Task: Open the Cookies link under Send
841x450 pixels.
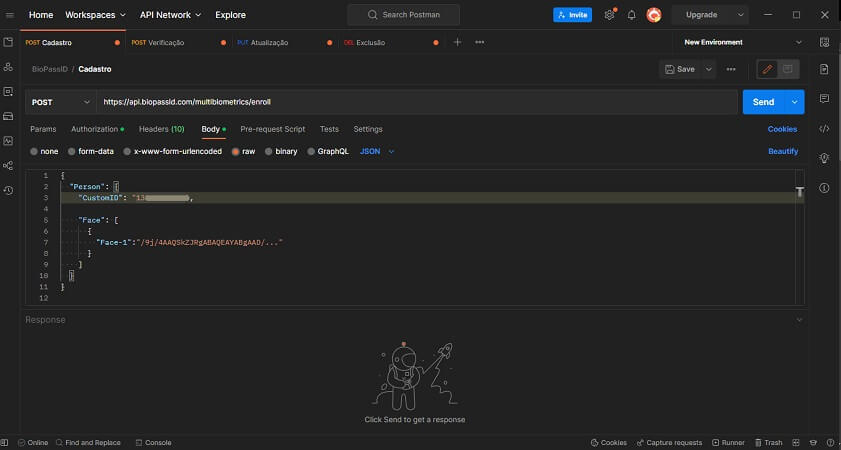Action: [x=782, y=129]
